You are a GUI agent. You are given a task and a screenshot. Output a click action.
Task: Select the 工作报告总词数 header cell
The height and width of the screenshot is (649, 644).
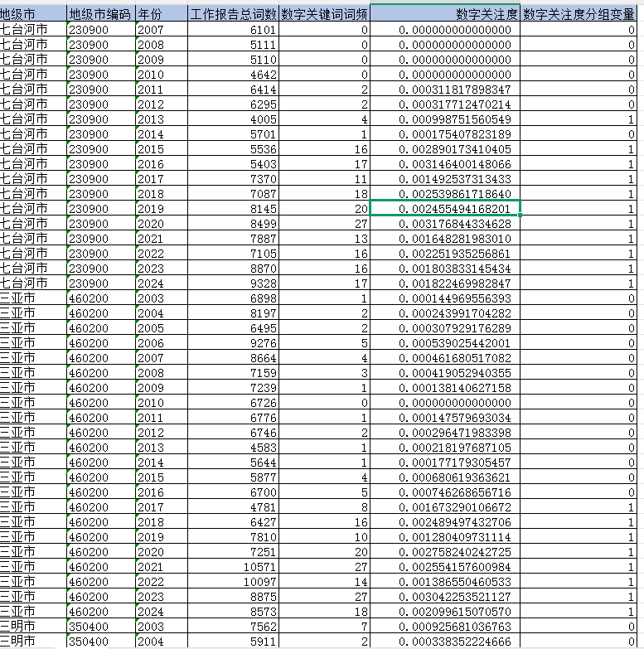[x=233, y=15]
